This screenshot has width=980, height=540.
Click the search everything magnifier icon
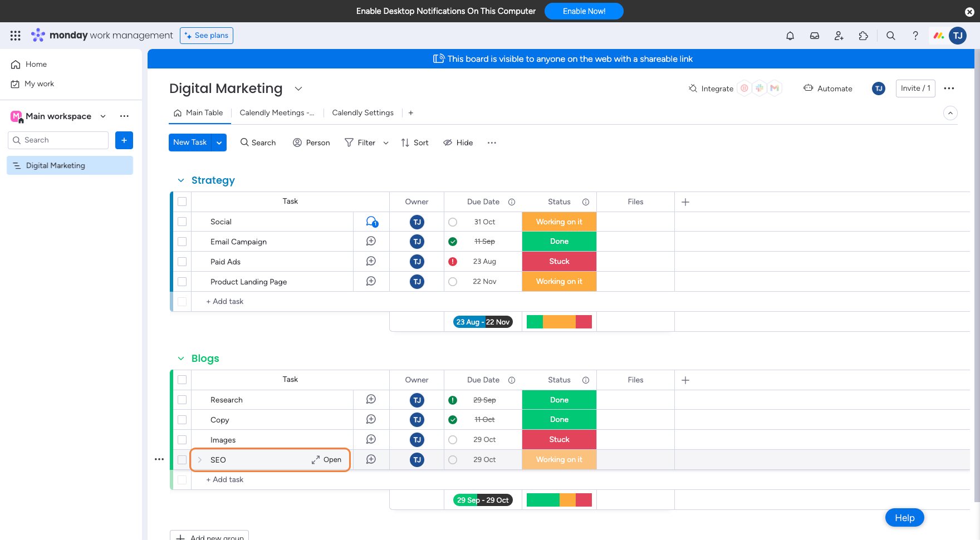(x=890, y=36)
